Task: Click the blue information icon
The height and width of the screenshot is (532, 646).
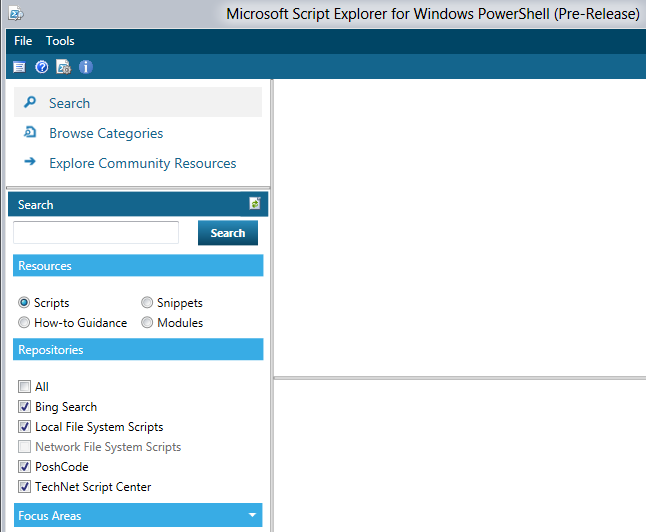Action: tap(86, 67)
